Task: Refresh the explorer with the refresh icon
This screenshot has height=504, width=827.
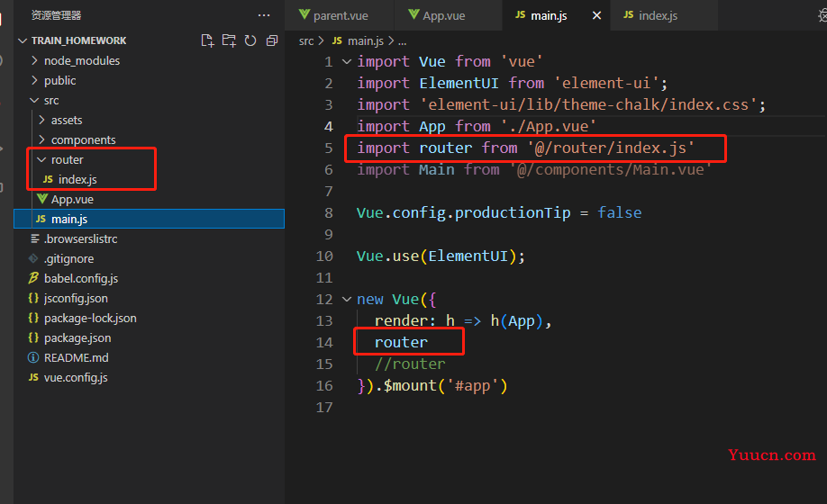Action: pos(250,40)
